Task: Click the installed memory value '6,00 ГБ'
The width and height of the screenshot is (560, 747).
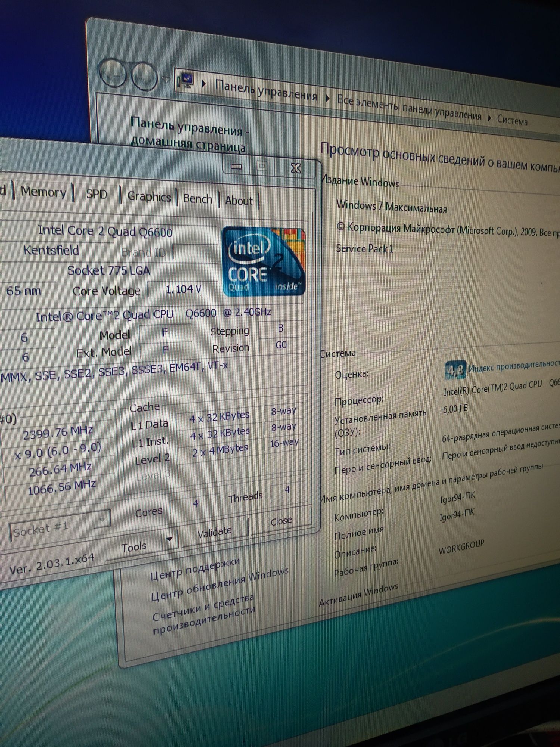Action: pyautogui.click(x=455, y=409)
